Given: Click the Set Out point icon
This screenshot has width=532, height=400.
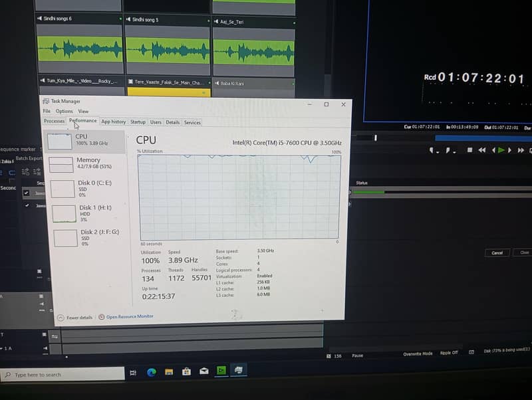Looking at the screenshot, I should pyautogui.click(x=448, y=150).
